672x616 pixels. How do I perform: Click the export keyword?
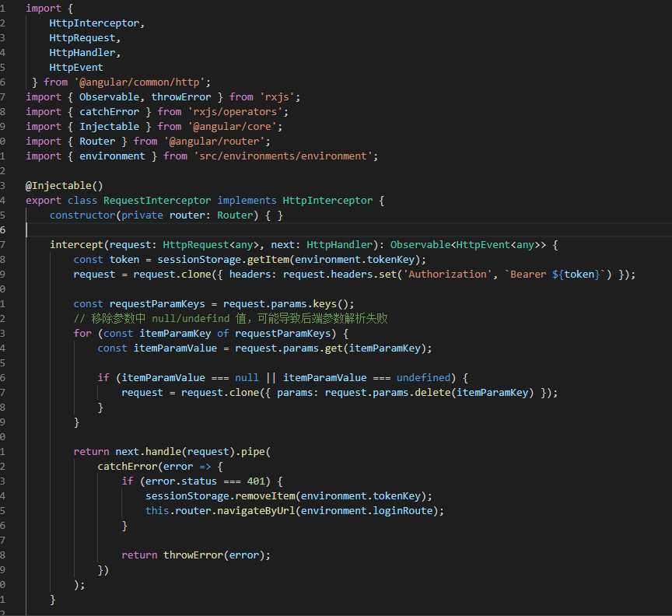[x=44, y=200]
